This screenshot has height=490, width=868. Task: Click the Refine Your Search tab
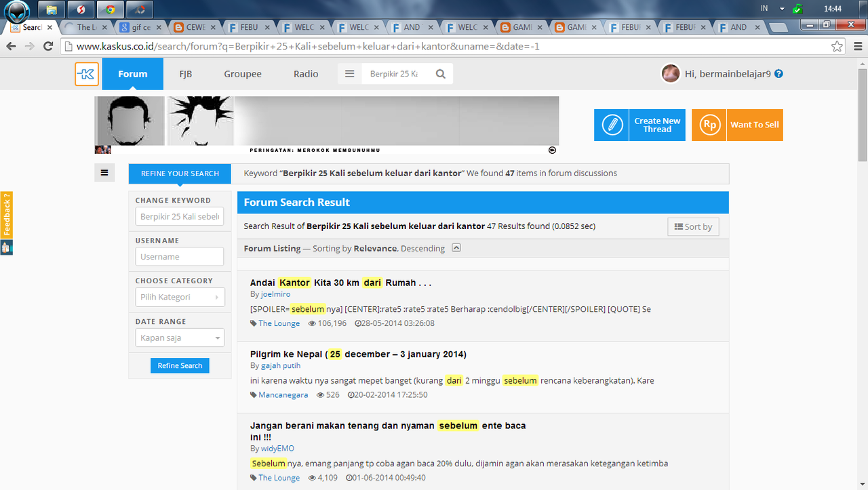click(x=180, y=173)
